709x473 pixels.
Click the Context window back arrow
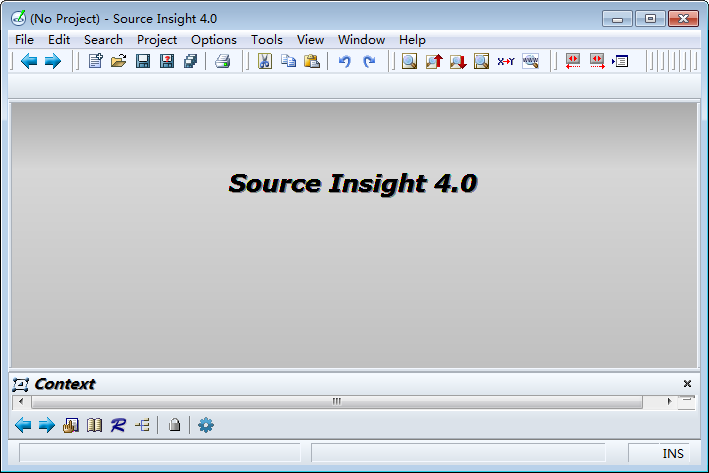pyautogui.click(x=23, y=425)
